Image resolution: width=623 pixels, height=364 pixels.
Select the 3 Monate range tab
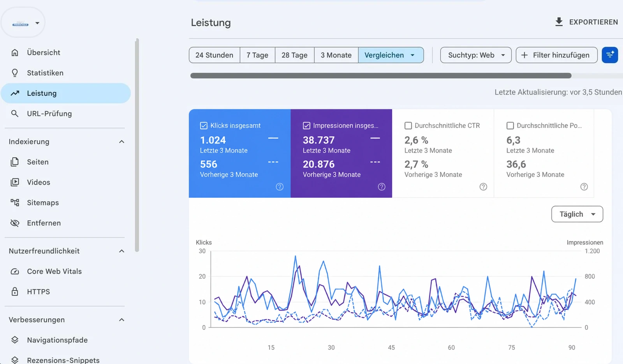[x=336, y=55]
